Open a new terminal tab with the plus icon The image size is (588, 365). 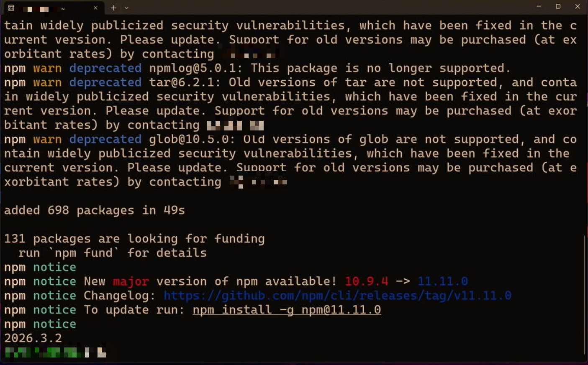(113, 7)
